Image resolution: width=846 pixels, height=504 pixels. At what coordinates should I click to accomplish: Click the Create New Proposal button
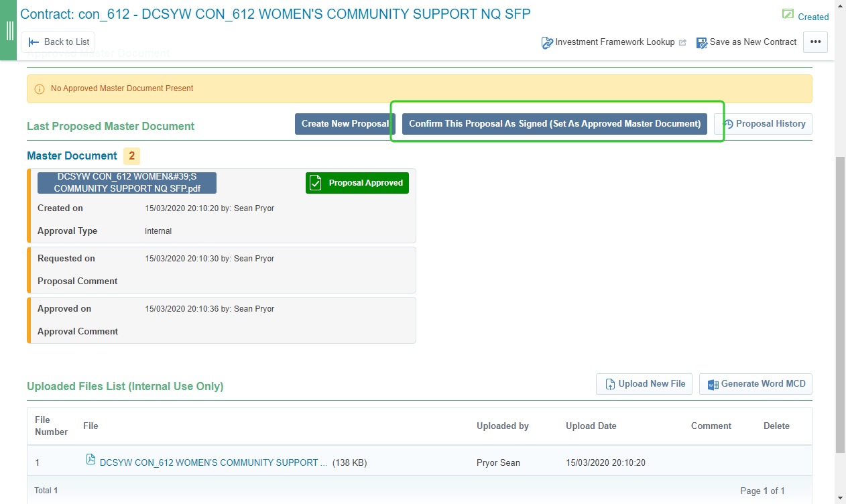click(345, 124)
